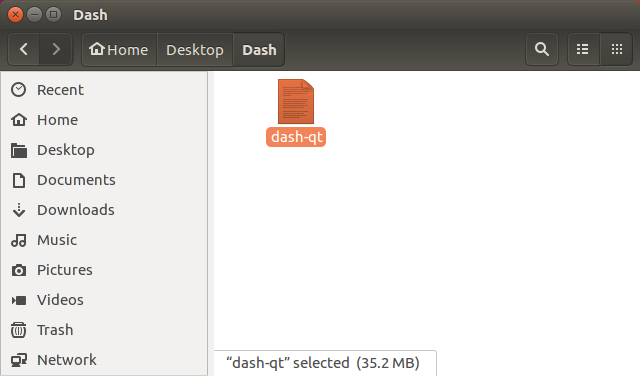The image size is (640, 376).
Task: Click the Recent clock icon in sidebar
Action: (18, 90)
